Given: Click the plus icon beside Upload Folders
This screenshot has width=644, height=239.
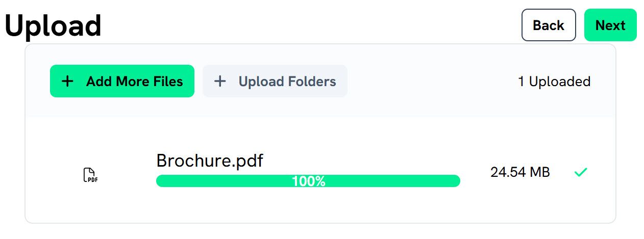Looking at the screenshot, I should click(x=220, y=81).
